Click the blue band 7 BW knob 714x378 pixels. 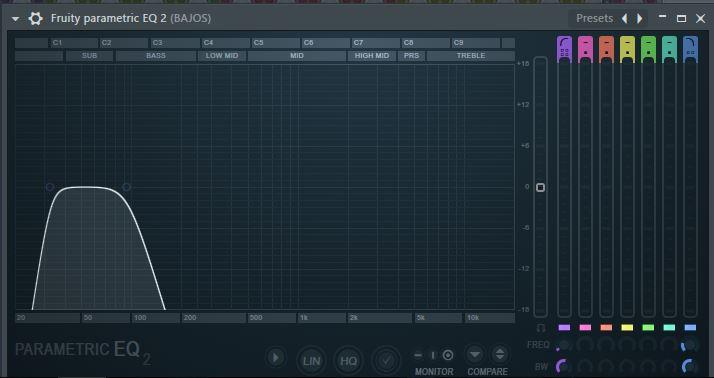coord(690,366)
